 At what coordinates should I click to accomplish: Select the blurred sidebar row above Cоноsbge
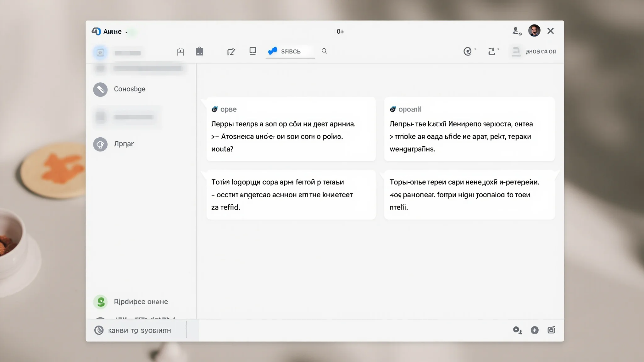(x=140, y=68)
